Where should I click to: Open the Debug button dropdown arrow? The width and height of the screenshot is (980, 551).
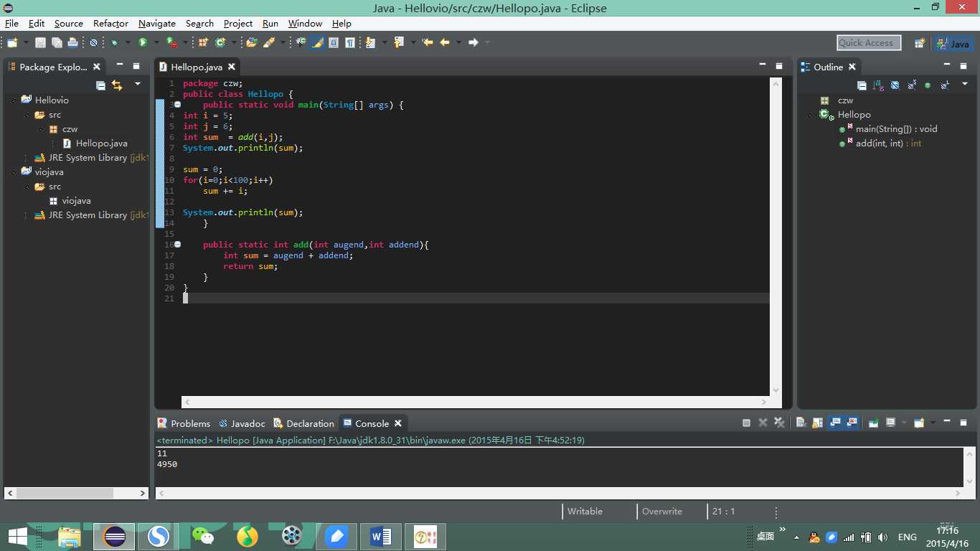click(128, 42)
